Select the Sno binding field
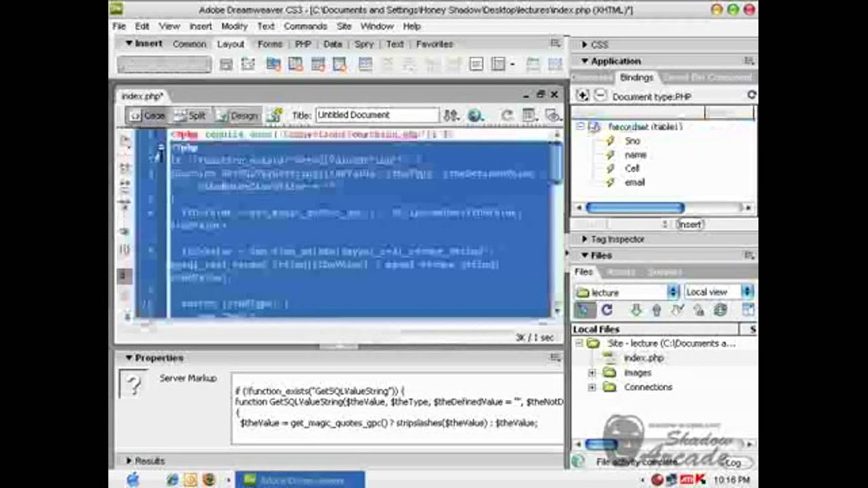Viewport: 868px width, 488px height. pyautogui.click(x=632, y=141)
